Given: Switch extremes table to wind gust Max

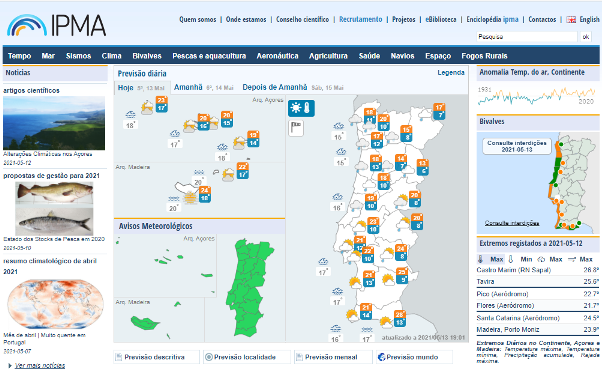Looking at the screenshot, I should pyautogui.click(x=580, y=259).
